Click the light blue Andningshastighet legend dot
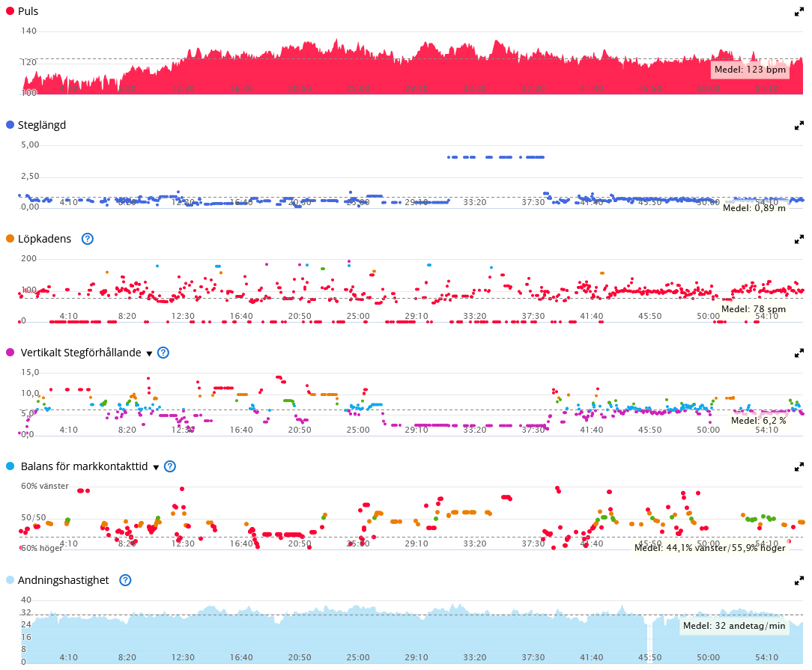Viewport: 812px width, 670px height. tap(10, 580)
